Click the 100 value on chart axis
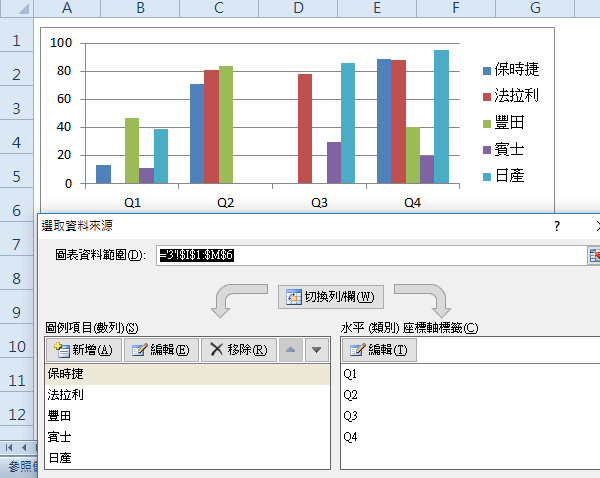600x478 pixels. 61,42
